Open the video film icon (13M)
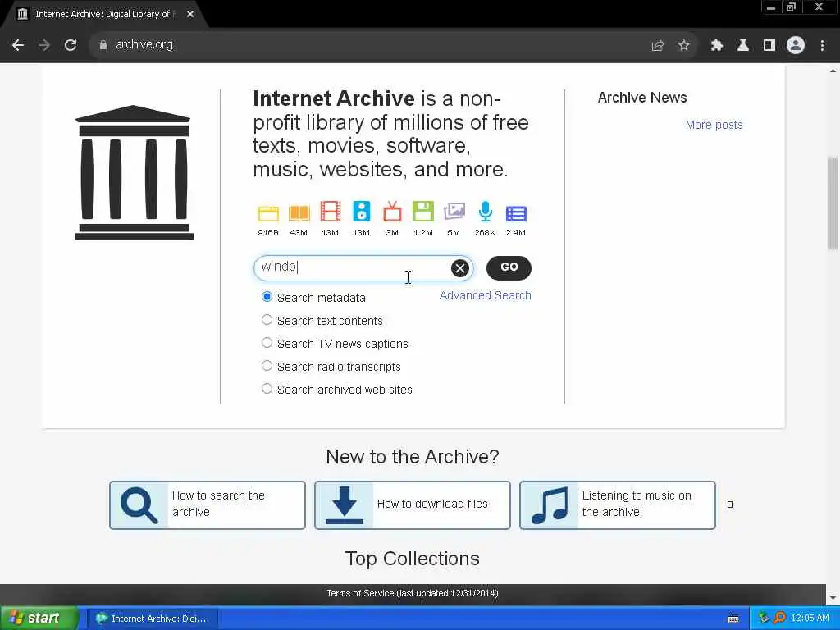 330,212
